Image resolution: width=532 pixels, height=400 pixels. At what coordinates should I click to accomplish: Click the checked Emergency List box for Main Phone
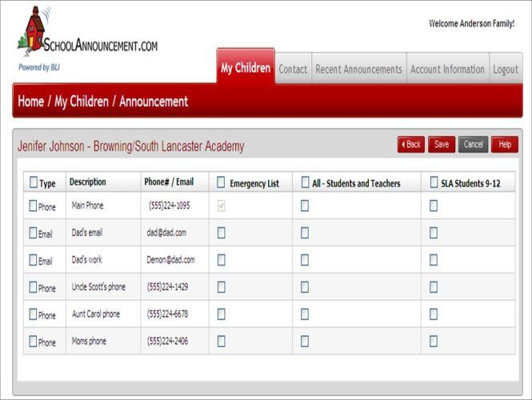(222, 206)
